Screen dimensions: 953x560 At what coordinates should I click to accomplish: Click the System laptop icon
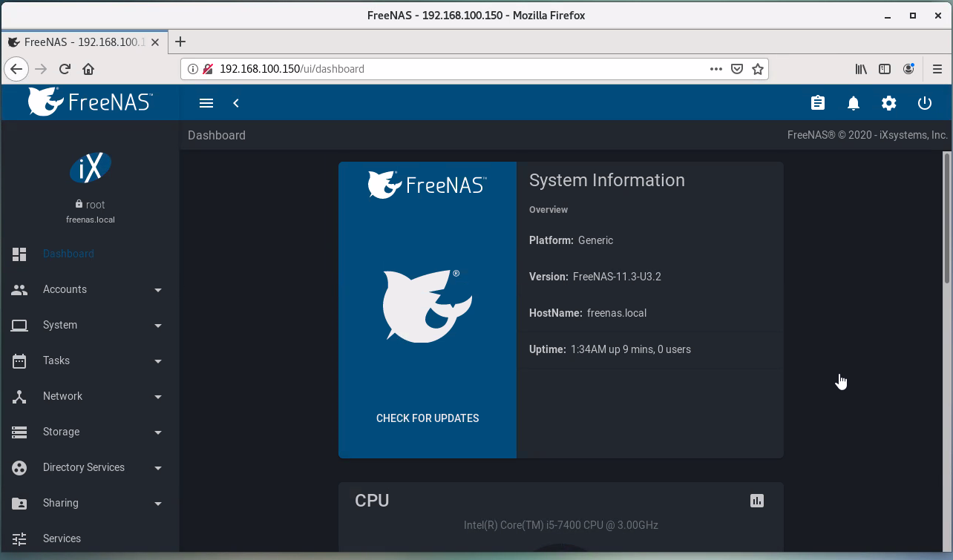coord(19,325)
